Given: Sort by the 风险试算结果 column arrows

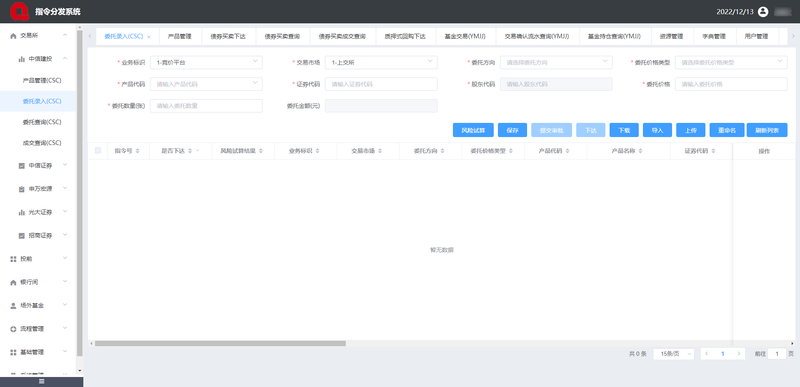Looking at the screenshot, I should tap(261, 151).
